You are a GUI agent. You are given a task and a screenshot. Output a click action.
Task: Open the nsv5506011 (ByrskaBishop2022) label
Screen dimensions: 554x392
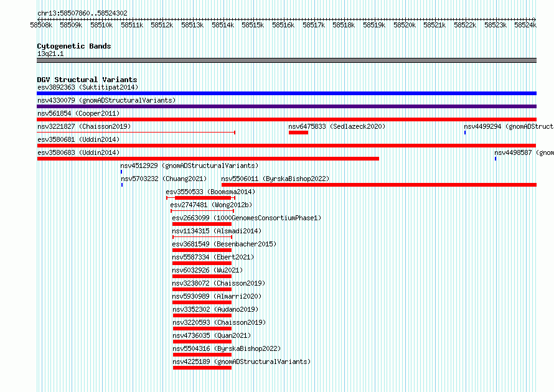[275, 179]
